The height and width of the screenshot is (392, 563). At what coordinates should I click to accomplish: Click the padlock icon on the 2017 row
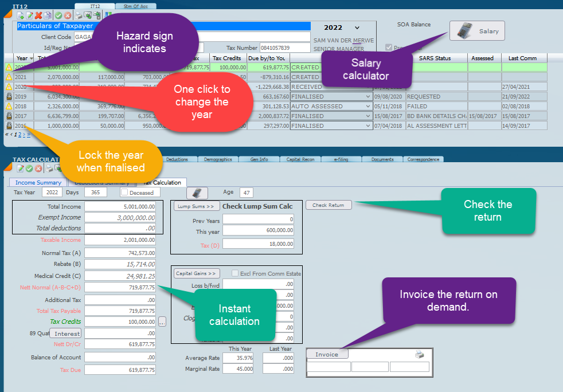[x=9, y=116]
